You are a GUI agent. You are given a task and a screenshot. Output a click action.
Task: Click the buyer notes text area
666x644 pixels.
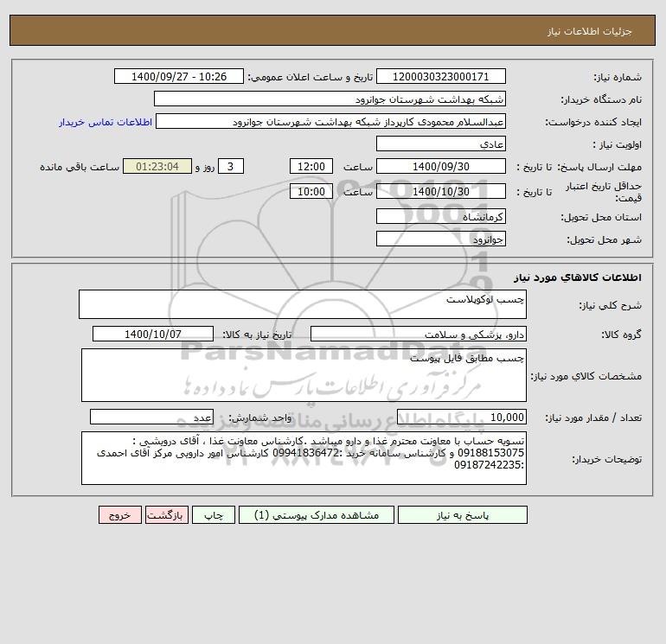(x=304, y=458)
